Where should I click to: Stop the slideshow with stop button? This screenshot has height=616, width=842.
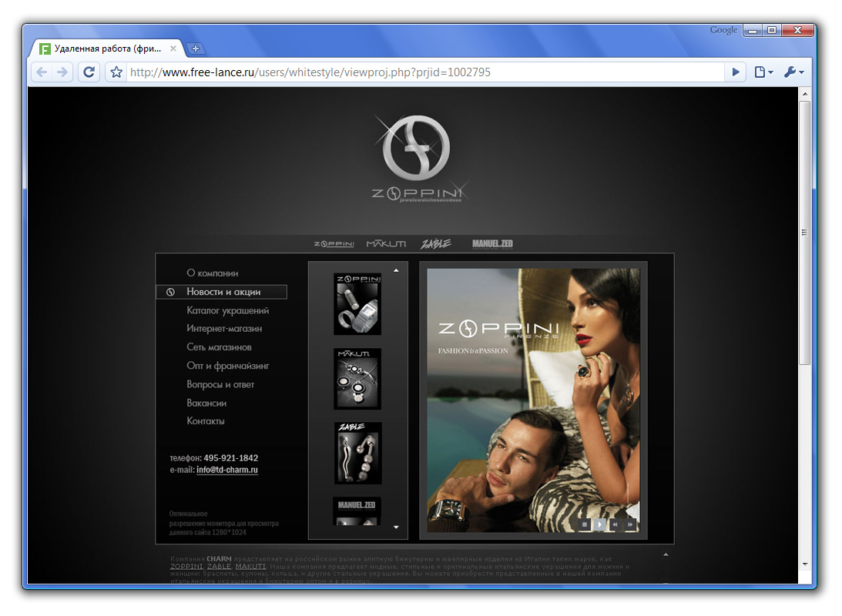(585, 524)
